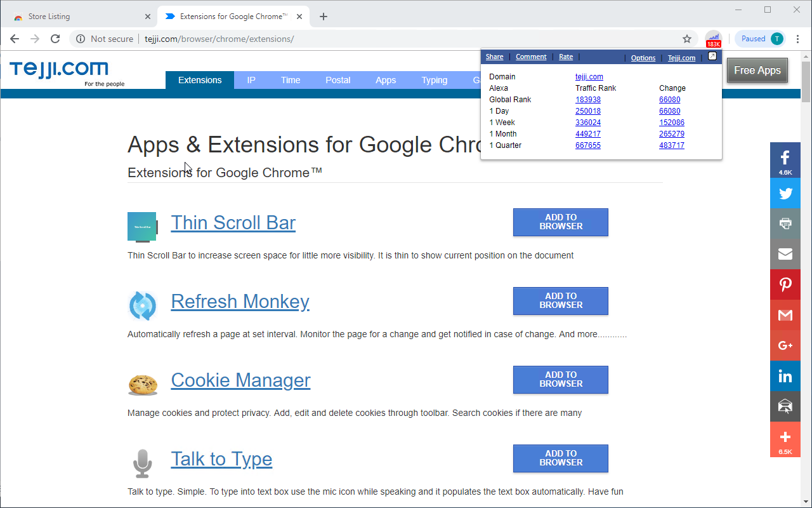Click the page vertical scrollbar thumb
Screen dimensions: 812x508
tap(806, 81)
